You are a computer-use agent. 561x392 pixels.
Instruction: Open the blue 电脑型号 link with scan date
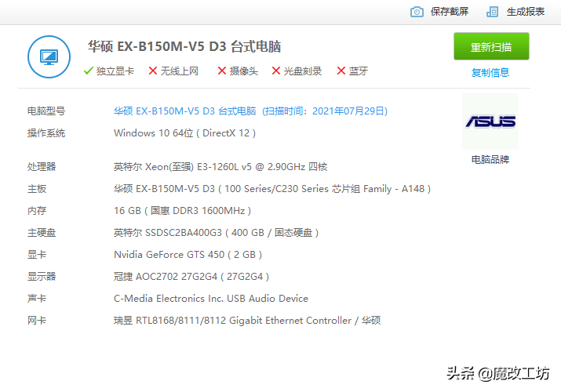pyautogui.click(x=250, y=111)
